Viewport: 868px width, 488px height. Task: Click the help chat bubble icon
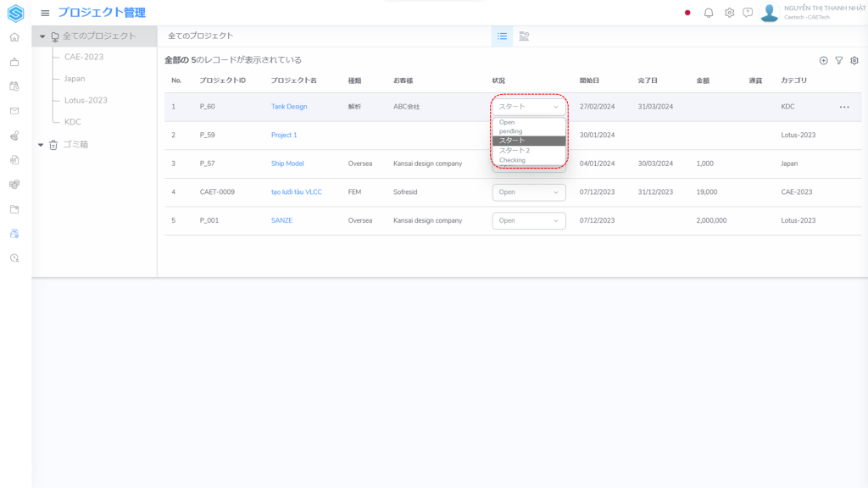click(748, 13)
